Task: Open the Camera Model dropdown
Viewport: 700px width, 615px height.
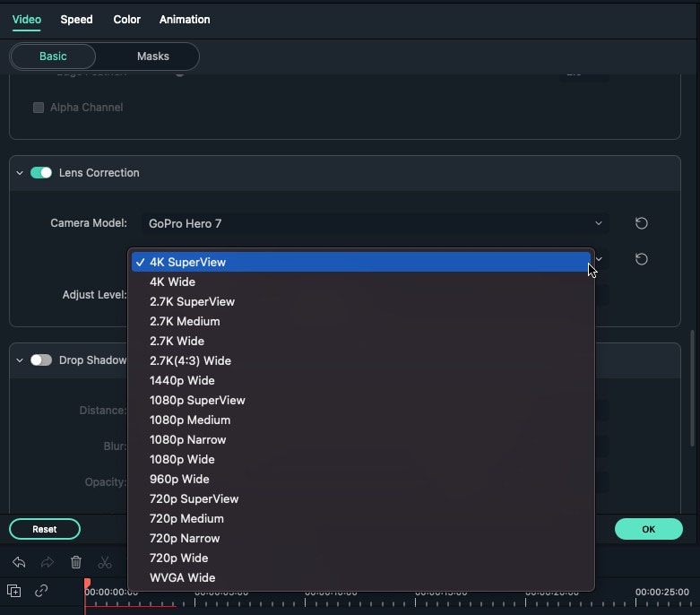Action: tap(375, 223)
